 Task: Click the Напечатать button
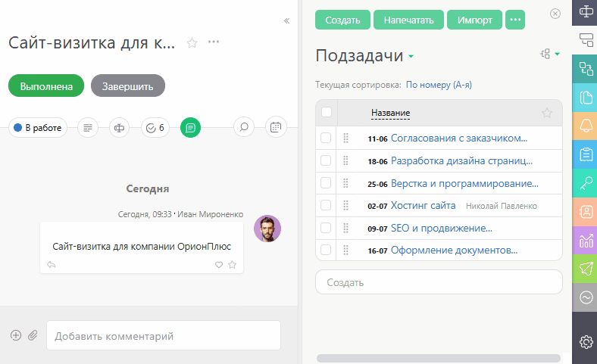(x=408, y=20)
